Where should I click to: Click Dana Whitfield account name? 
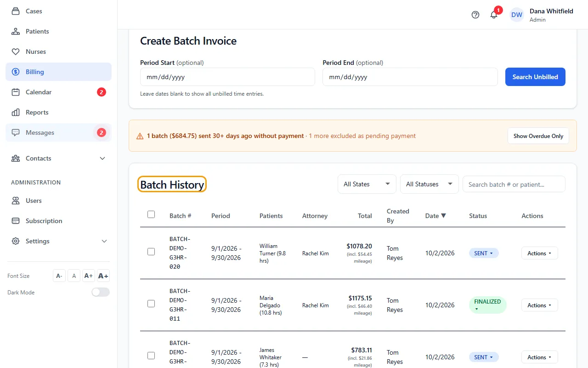click(x=551, y=11)
